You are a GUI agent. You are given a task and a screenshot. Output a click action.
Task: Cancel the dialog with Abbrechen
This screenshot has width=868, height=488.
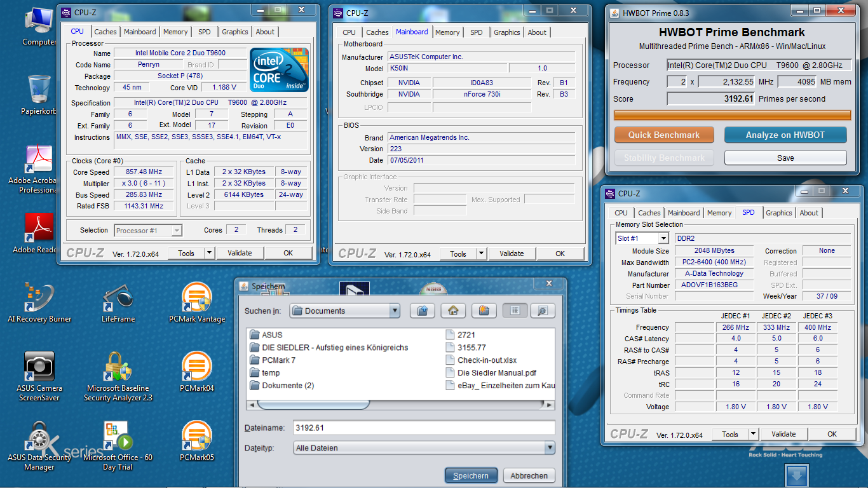pyautogui.click(x=529, y=475)
